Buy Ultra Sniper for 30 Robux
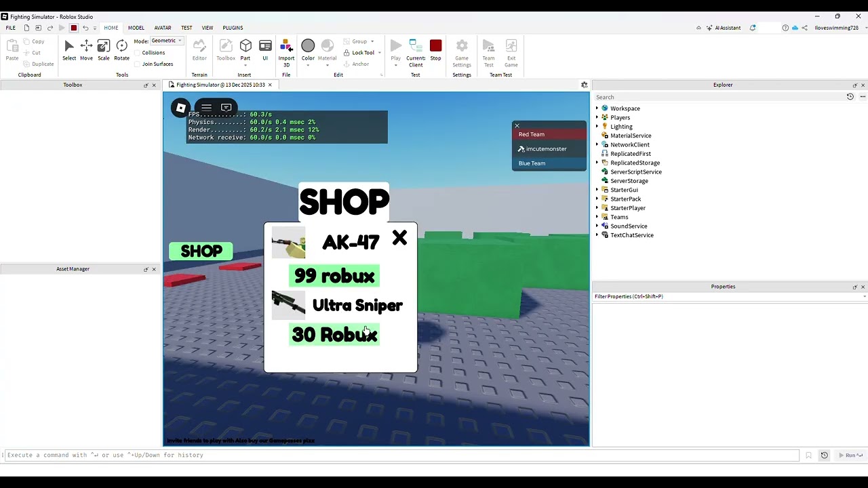The height and width of the screenshot is (488, 868). [334, 335]
